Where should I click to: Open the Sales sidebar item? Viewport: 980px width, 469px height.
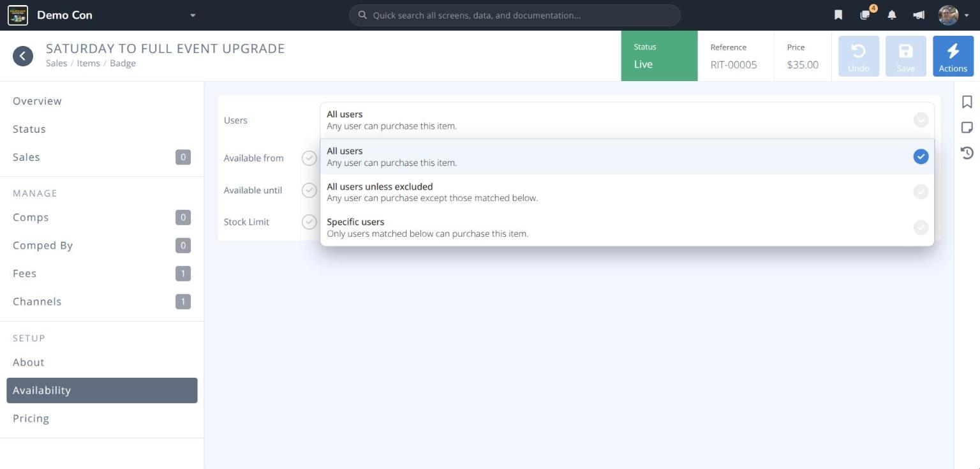(x=102, y=157)
